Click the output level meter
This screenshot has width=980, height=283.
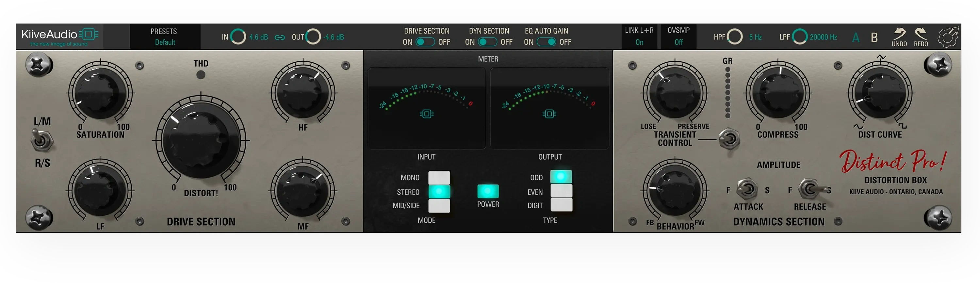[549, 108]
